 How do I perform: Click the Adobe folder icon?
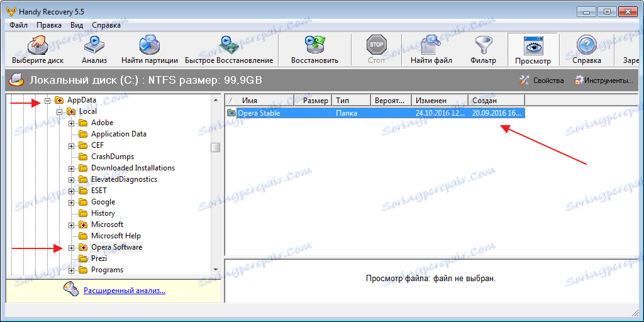click(x=84, y=123)
